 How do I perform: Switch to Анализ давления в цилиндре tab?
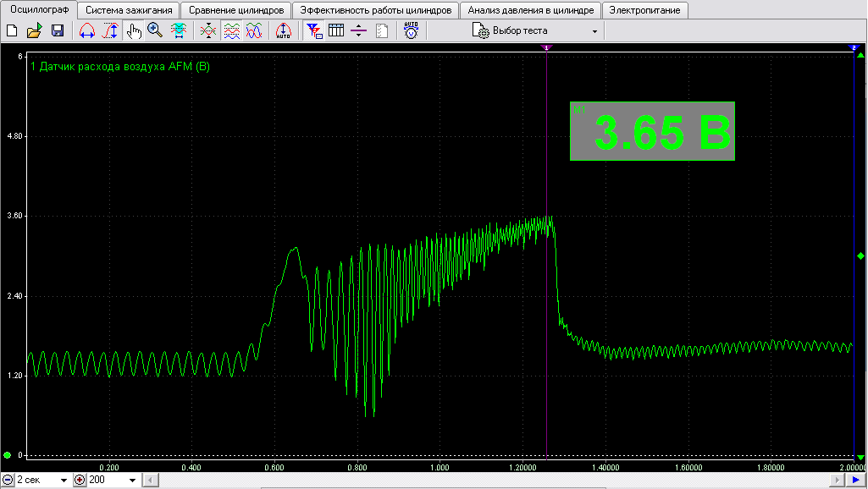(x=530, y=10)
